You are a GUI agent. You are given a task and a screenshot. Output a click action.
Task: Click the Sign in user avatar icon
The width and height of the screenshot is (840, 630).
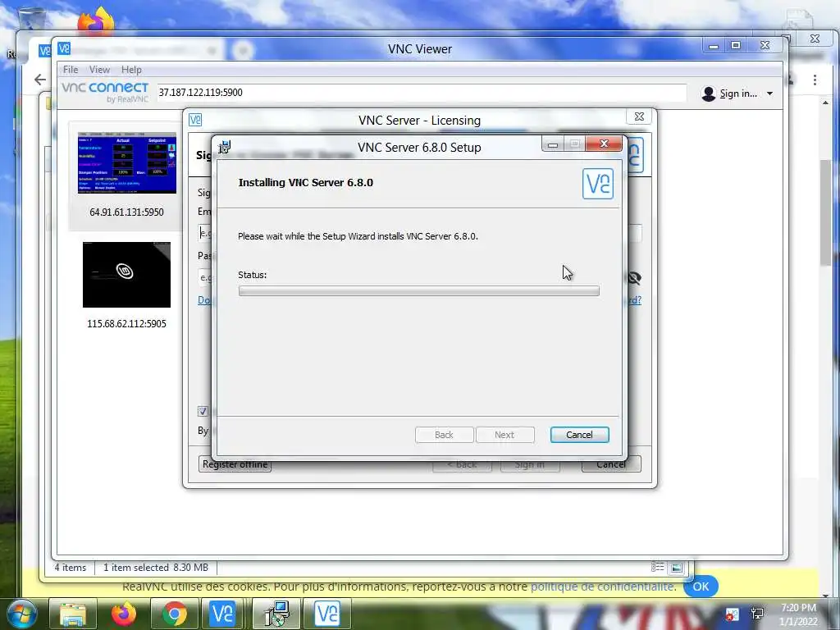[x=708, y=94]
